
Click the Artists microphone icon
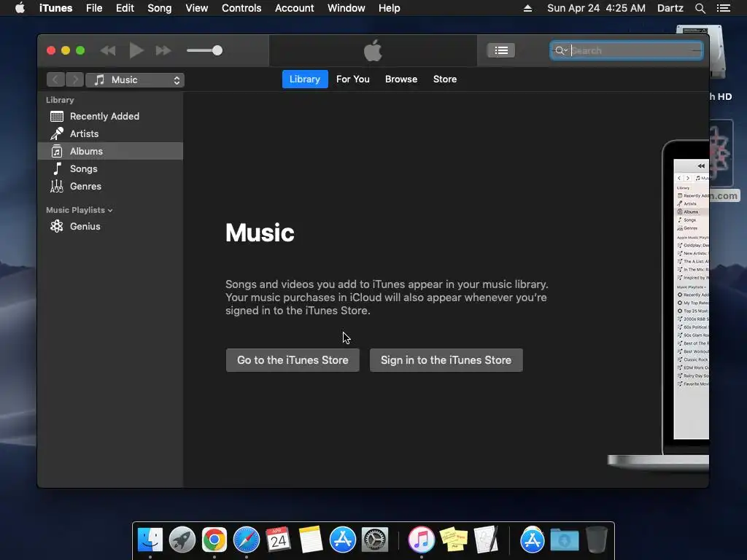[57, 134]
